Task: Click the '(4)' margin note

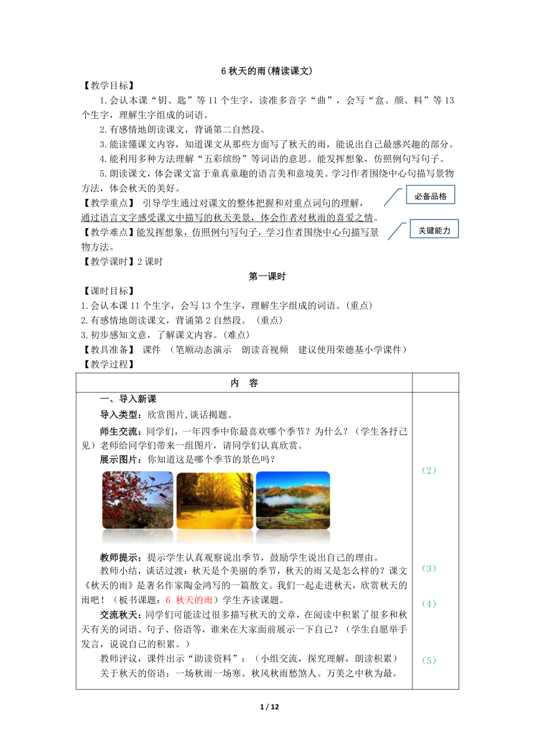Action: (429, 604)
